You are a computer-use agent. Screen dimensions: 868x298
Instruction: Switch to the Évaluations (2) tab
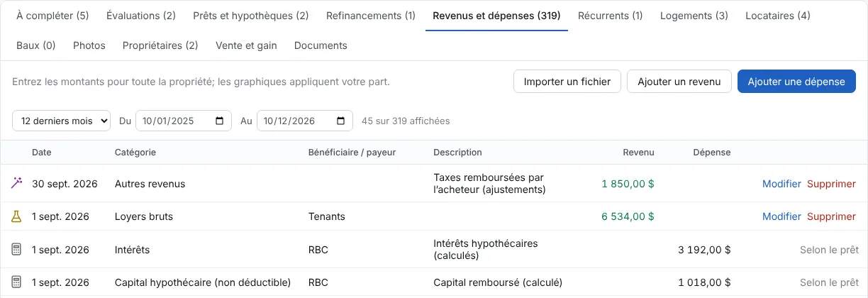click(x=141, y=16)
